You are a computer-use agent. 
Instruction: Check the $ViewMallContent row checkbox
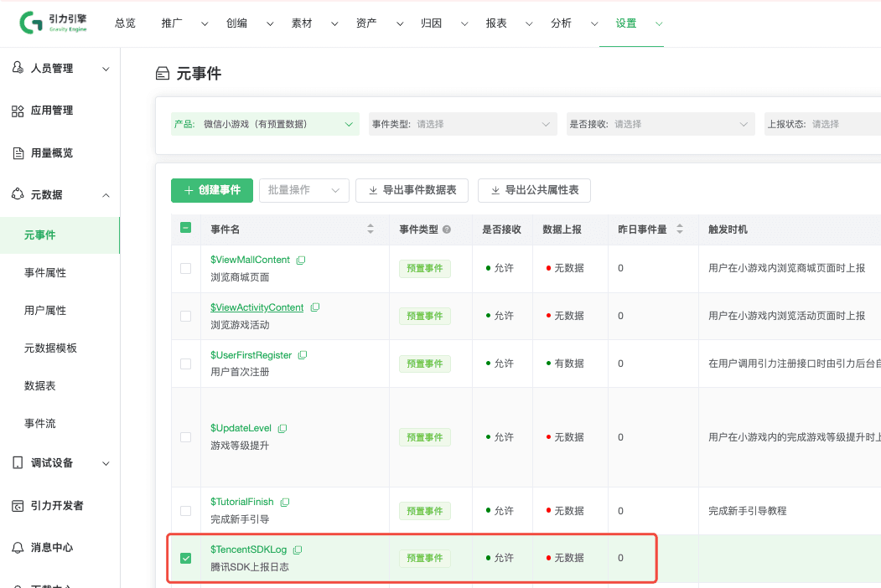[x=185, y=268]
